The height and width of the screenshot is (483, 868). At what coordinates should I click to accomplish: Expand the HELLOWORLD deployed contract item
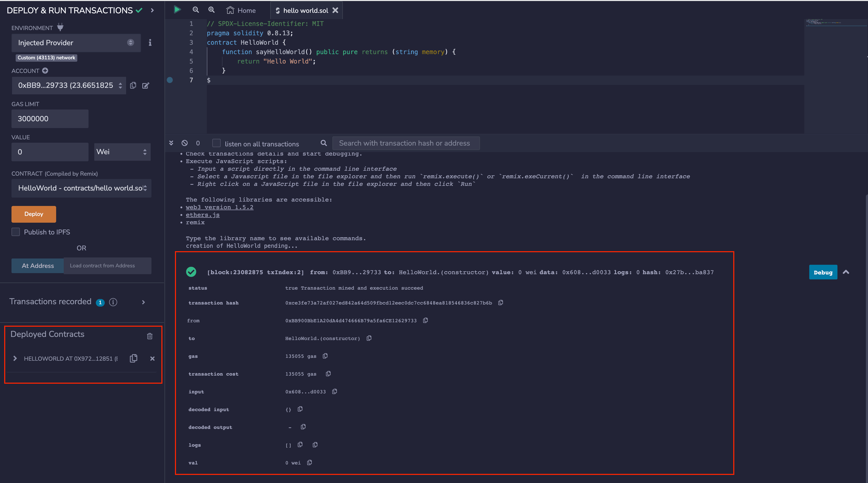(x=15, y=358)
